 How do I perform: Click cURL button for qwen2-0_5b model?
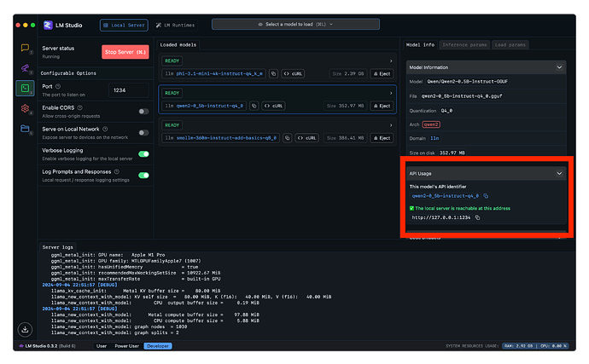273,106
